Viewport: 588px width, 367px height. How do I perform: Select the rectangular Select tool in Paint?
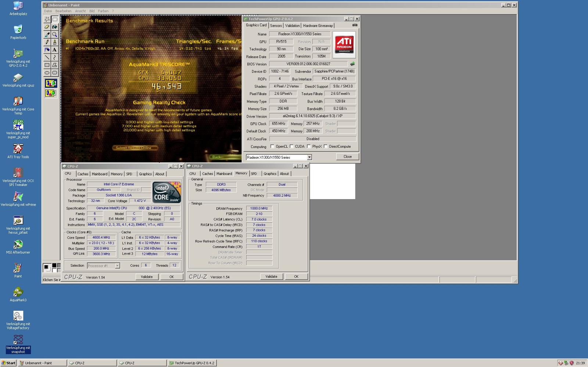click(55, 19)
